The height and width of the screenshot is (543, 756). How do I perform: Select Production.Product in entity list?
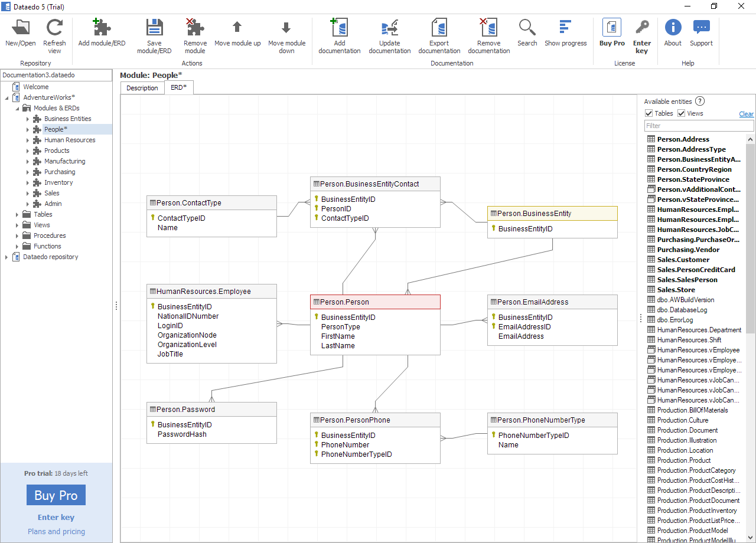(684, 460)
